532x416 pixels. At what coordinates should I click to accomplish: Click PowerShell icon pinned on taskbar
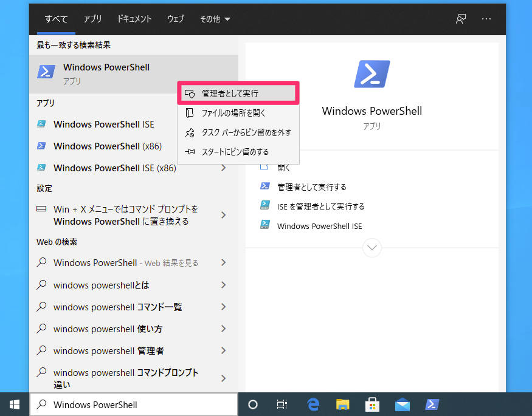pyautogui.click(x=432, y=404)
